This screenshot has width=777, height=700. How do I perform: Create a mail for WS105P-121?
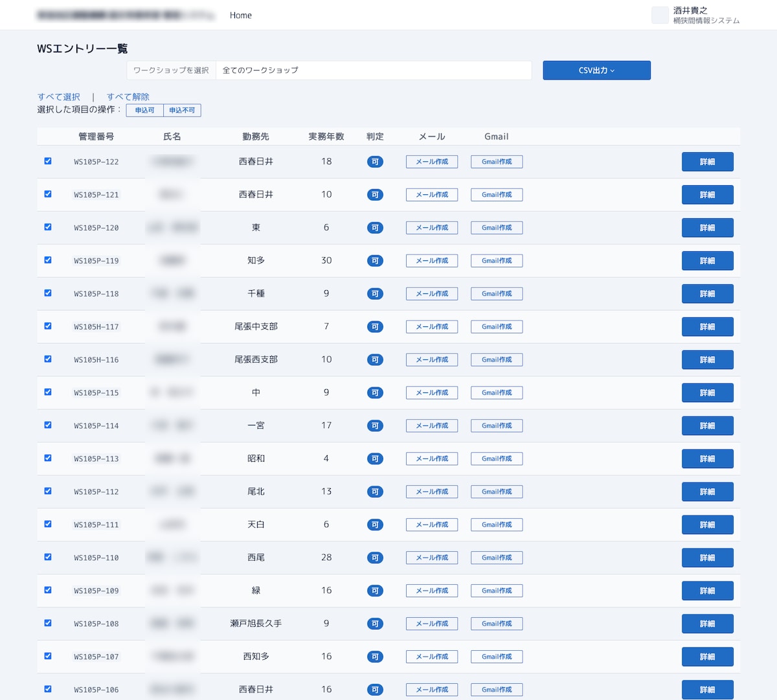(432, 195)
